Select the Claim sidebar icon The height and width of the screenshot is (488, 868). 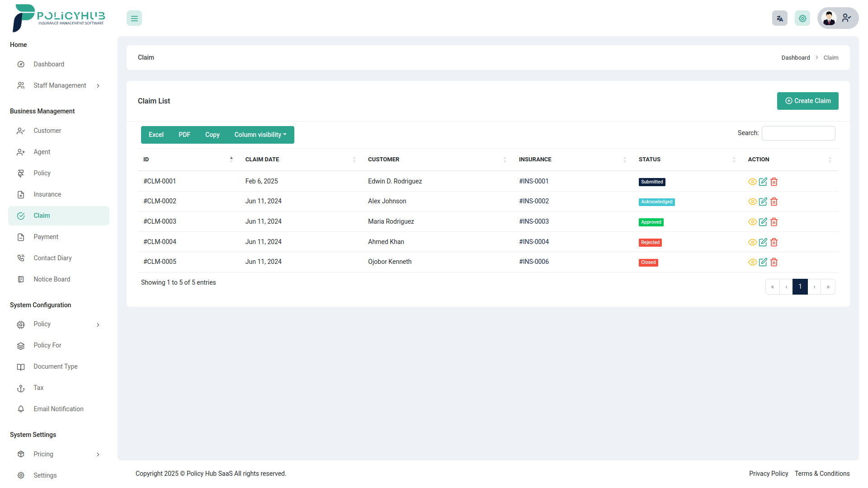click(x=21, y=216)
